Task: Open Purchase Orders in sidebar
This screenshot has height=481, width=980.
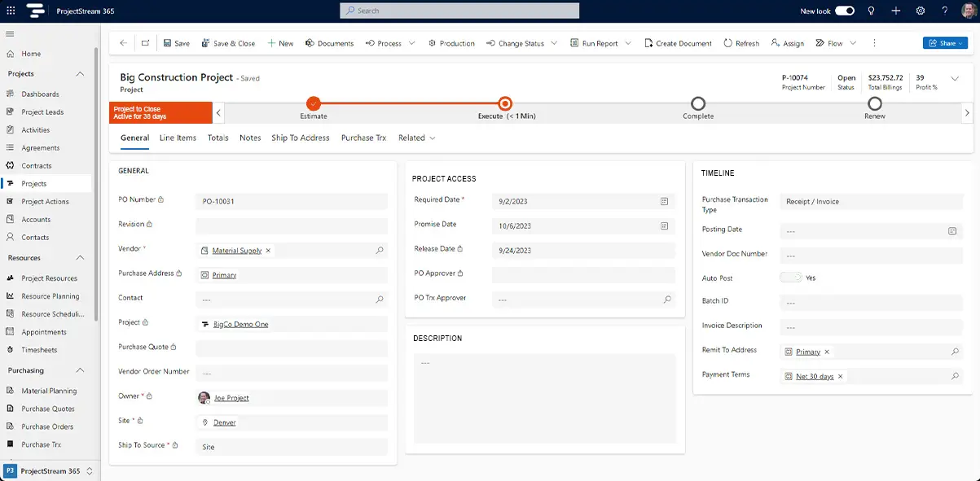Action: 47,426
